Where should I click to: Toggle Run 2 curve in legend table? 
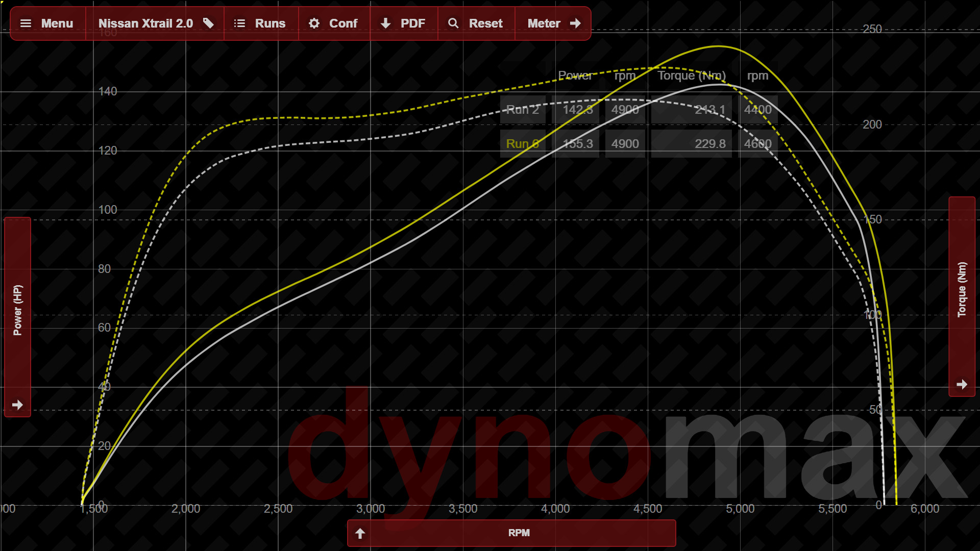click(522, 110)
